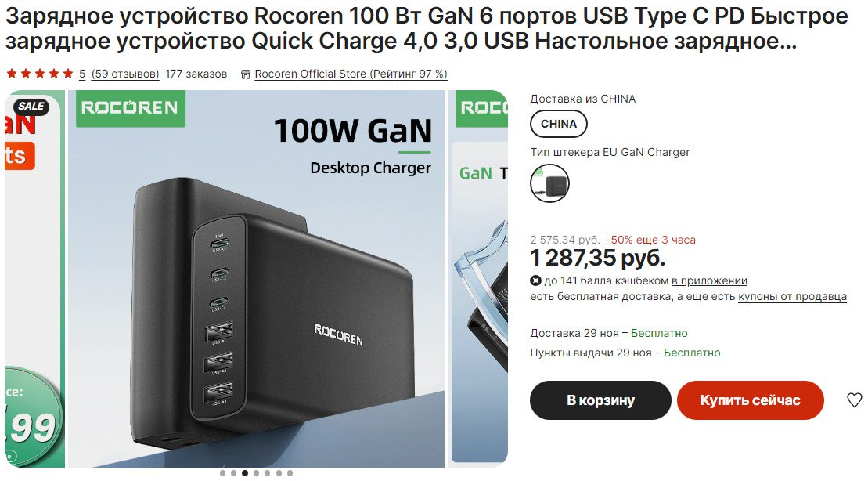Open Rocoren Official Store link
The height and width of the screenshot is (481, 868).
(x=351, y=74)
